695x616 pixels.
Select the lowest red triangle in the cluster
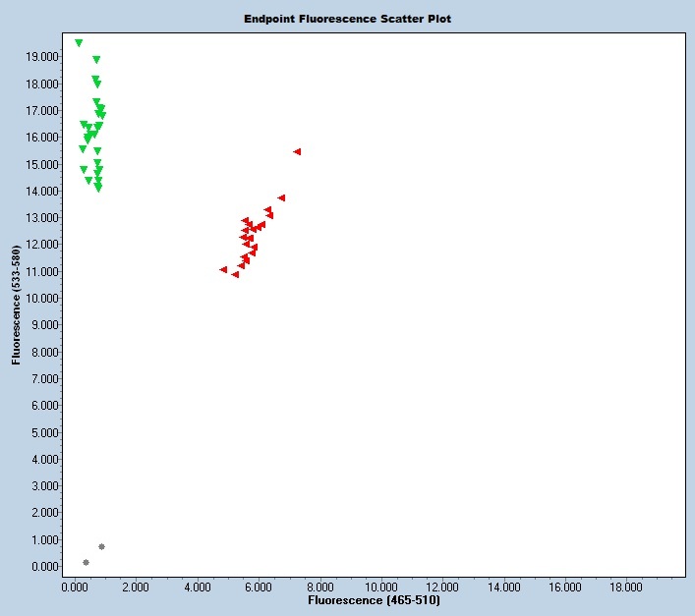pos(235,275)
